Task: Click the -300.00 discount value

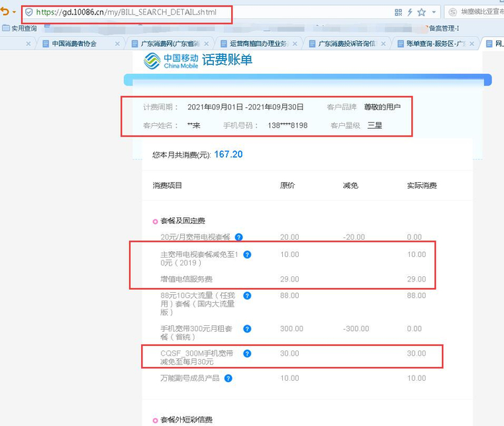Action: pyautogui.click(x=356, y=329)
